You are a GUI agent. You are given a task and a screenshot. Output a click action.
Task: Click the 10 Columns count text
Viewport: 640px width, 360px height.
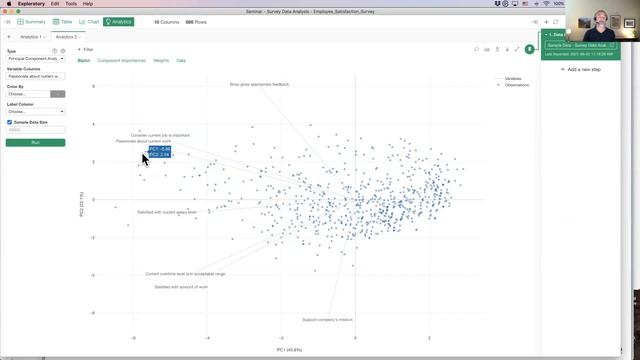click(x=166, y=22)
